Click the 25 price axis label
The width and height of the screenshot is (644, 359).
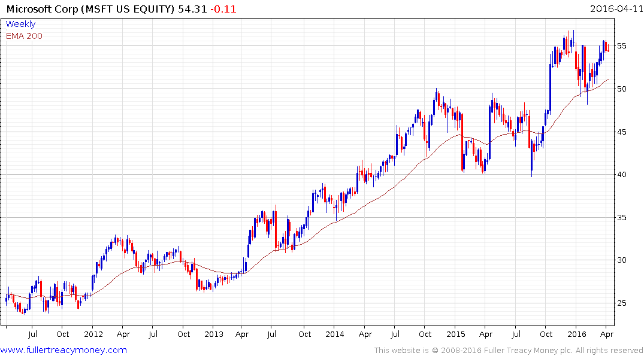(x=621, y=303)
